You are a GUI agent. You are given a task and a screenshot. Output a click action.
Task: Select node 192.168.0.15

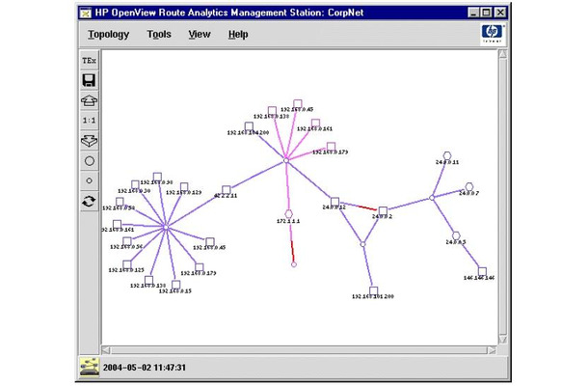[175, 285]
